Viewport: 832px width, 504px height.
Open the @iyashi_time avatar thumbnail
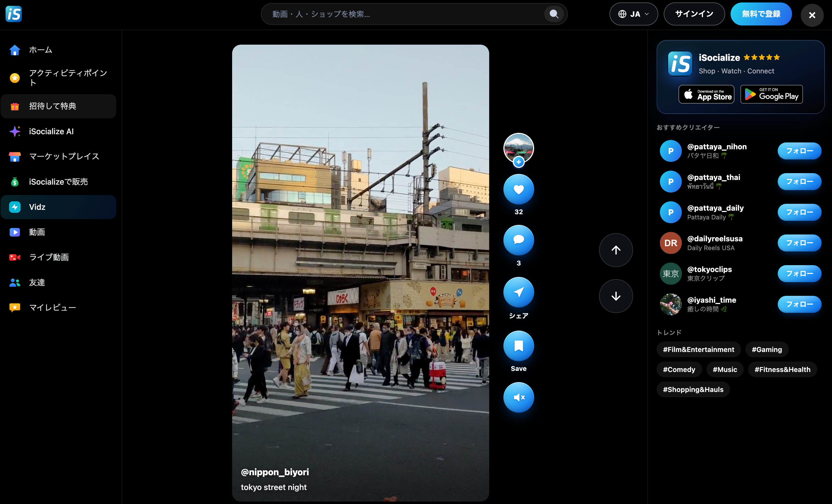tap(671, 304)
